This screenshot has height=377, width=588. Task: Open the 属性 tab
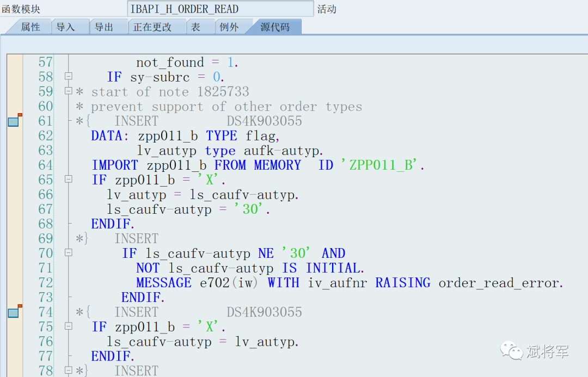tap(30, 27)
